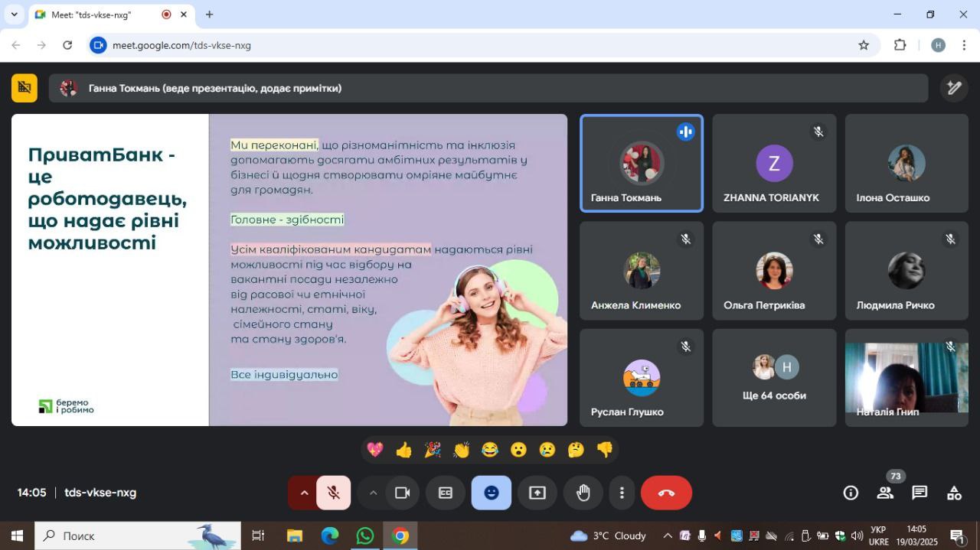This screenshot has width=980, height=550.
Task: Open more options three-dot menu in Meet
Action: (x=622, y=493)
